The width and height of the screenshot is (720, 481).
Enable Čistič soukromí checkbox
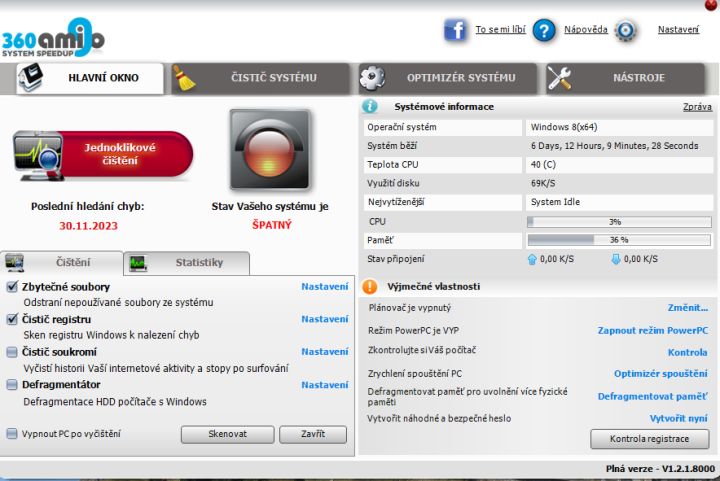point(12,352)
